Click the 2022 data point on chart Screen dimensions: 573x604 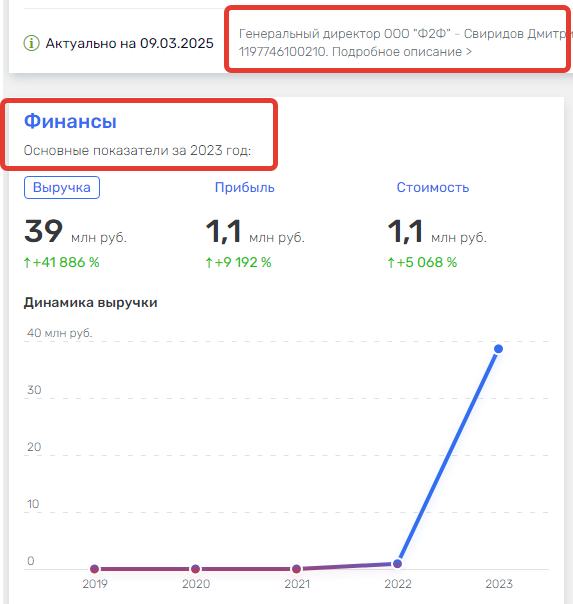point(397,564)
